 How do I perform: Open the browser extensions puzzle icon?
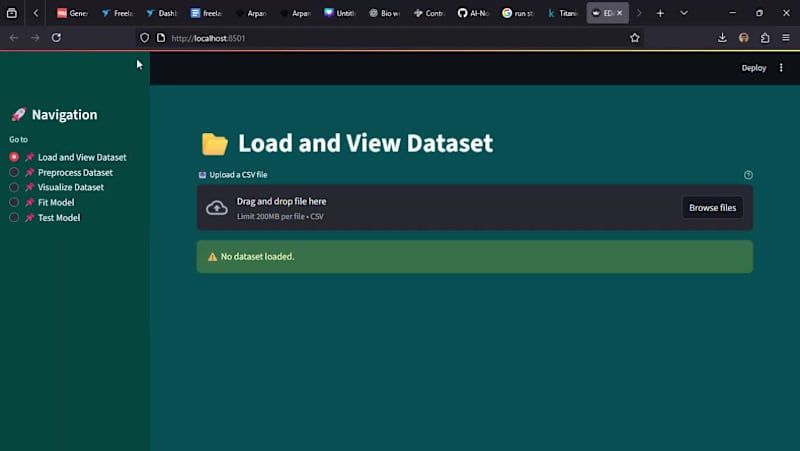pos(765,38)
